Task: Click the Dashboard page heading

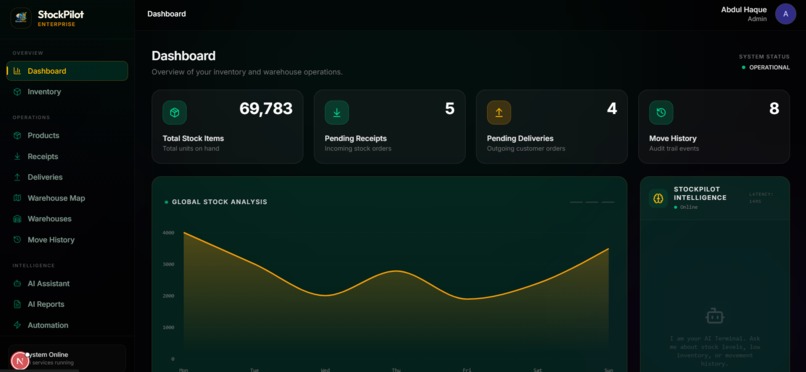Action: click(x=184, y=56)
